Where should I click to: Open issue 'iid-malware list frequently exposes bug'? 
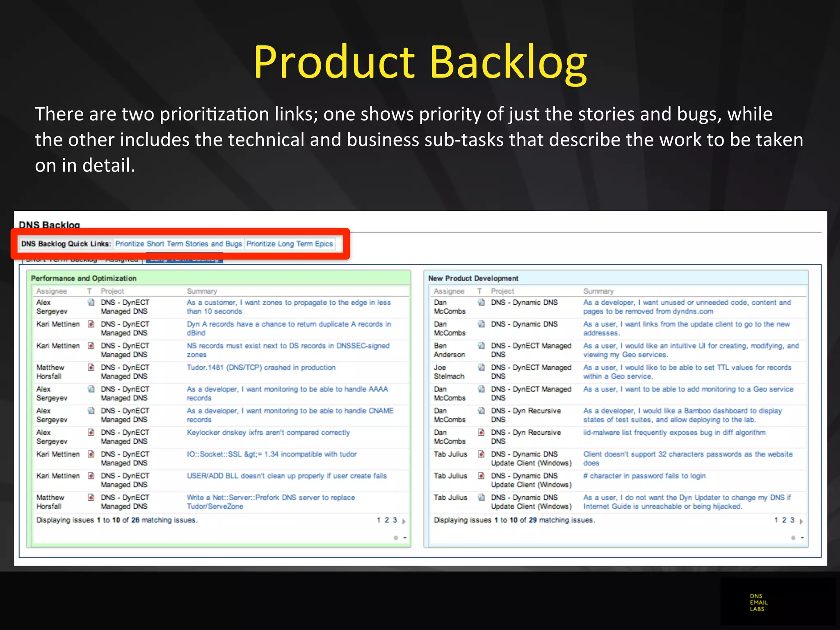674,432
